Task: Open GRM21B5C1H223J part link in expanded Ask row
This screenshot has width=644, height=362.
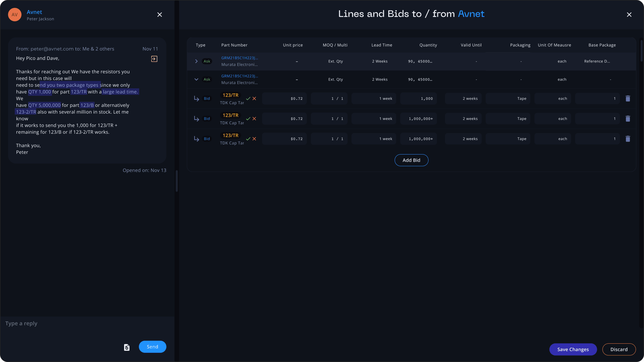Action: 240,76
